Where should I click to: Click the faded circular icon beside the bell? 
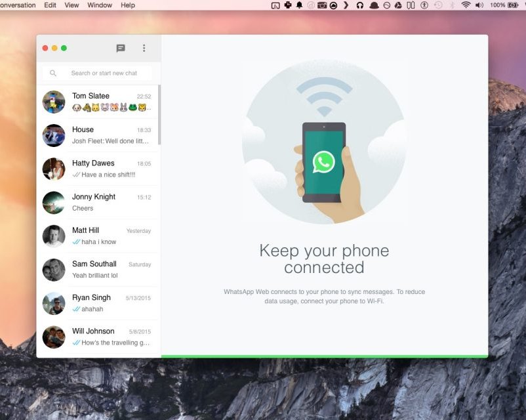pyautogui.click(x=311, y=5)
